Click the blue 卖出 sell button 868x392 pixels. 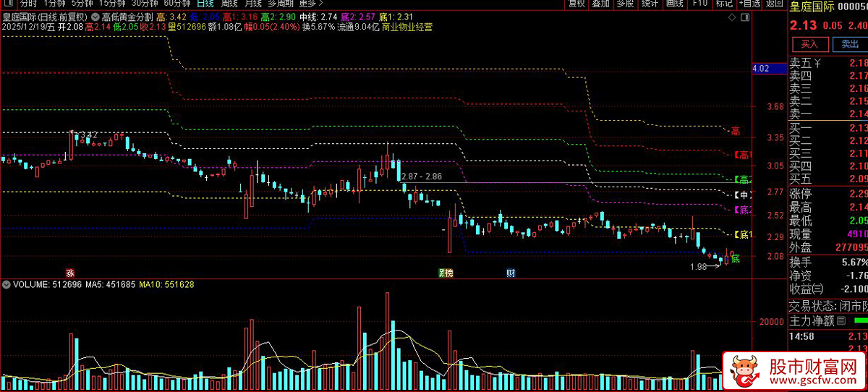click(x=849, y=44)
